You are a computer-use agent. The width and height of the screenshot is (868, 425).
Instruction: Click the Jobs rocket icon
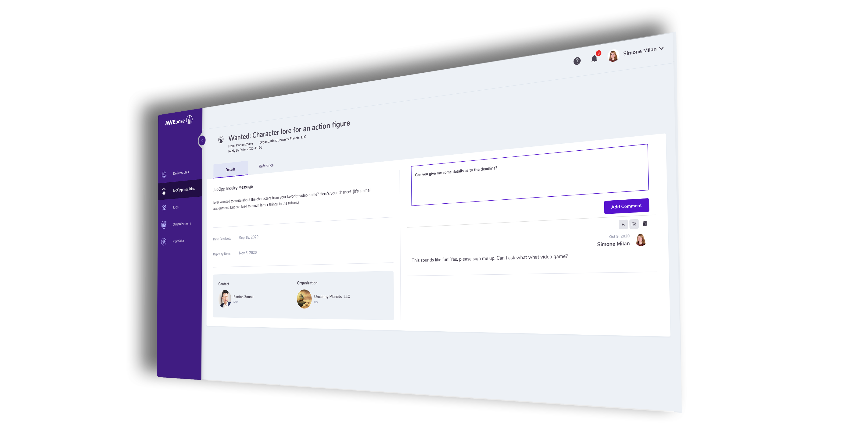(x=164, y=208)
